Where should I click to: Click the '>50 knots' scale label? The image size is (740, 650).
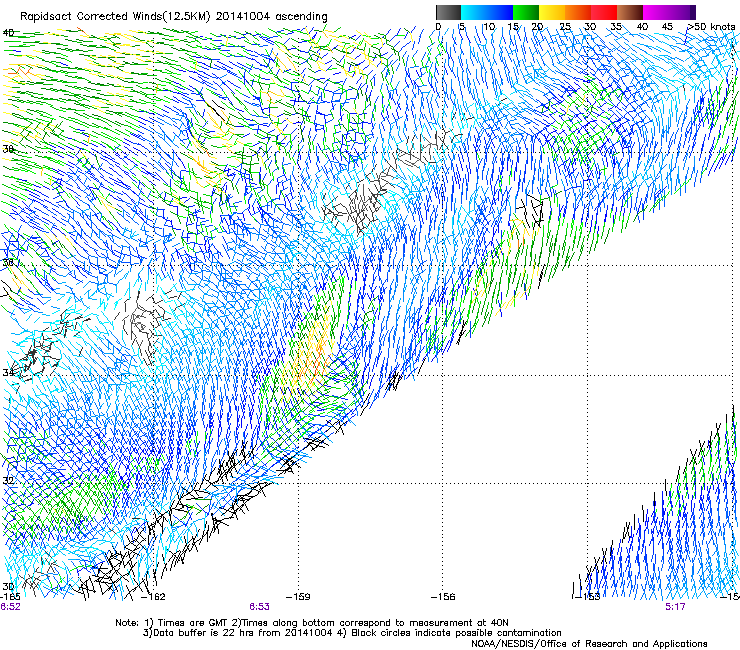click(x=711, y=27)
